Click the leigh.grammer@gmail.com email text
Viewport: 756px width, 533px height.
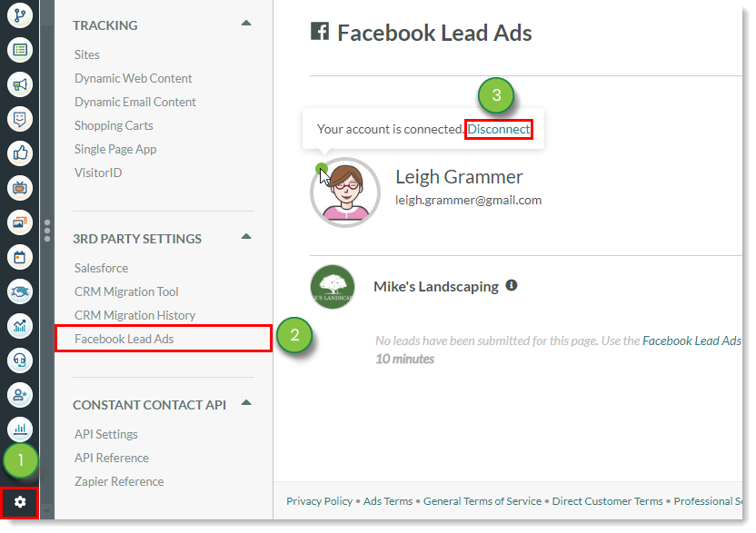[x=468, y=200]
